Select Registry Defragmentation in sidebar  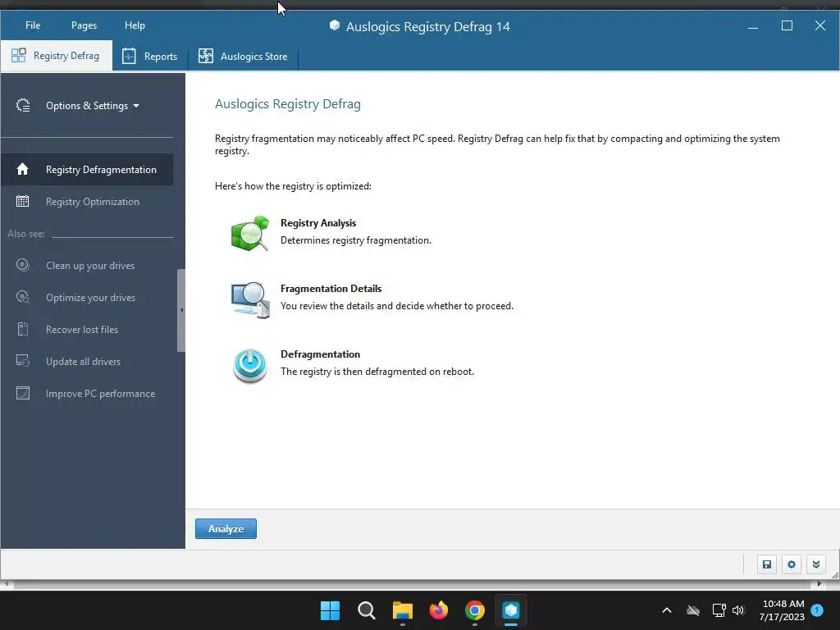[87, 169]
